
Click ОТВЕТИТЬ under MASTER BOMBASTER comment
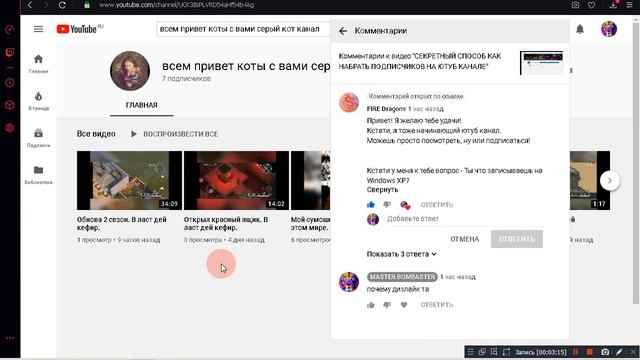[437, 305]
